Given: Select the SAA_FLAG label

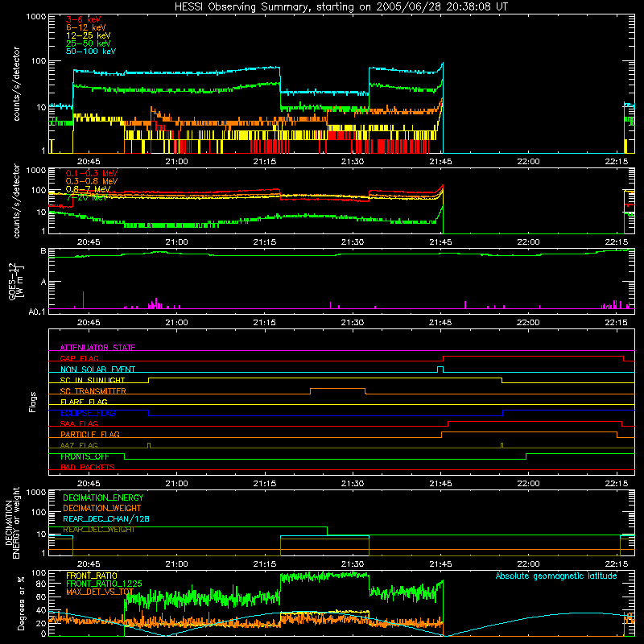Looking at the screenshot, I should (x=79, y=423).
